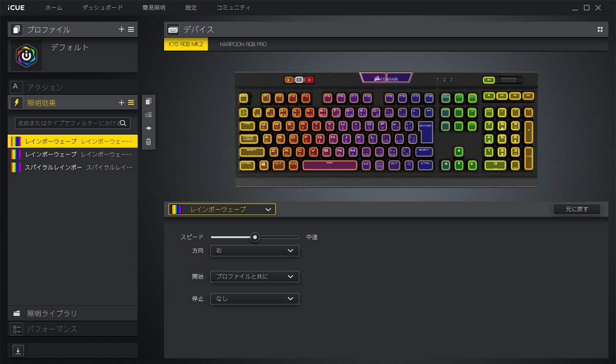Viewport: 616px width, 364px height.
Task: Toggle the device grid view icon
Action: point(600,29)
